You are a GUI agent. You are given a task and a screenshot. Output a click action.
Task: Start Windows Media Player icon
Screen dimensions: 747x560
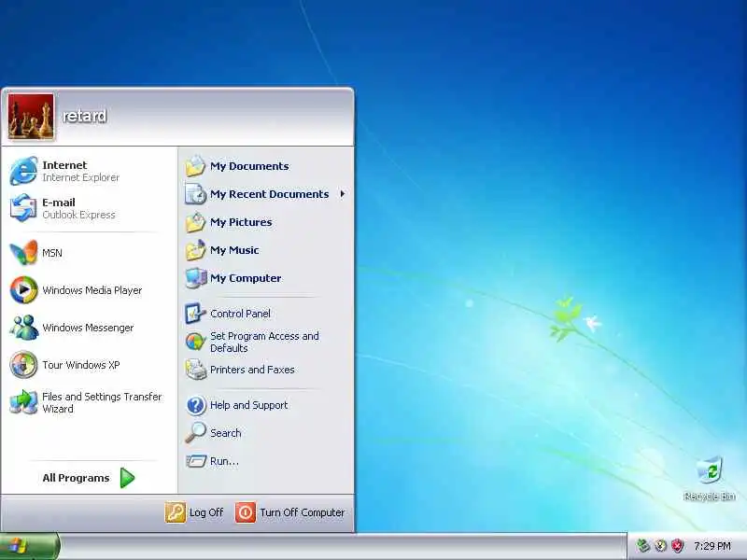pyautogui.click(x=23, y=289)
